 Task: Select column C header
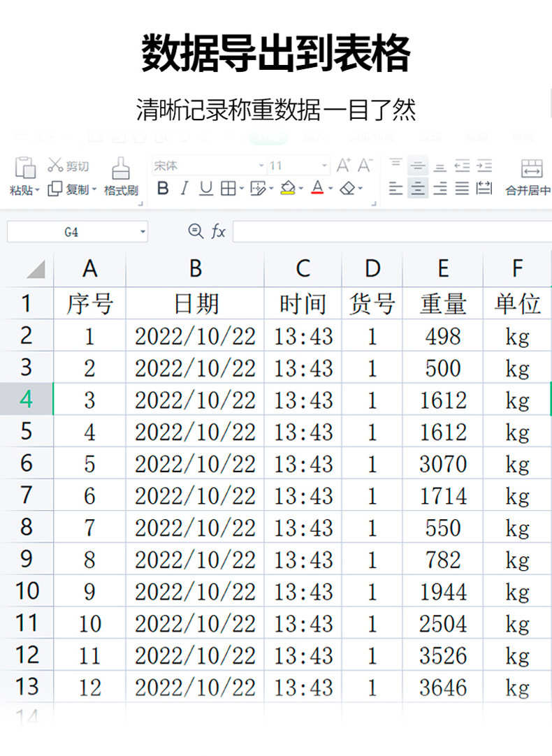[x=303, y=269]
